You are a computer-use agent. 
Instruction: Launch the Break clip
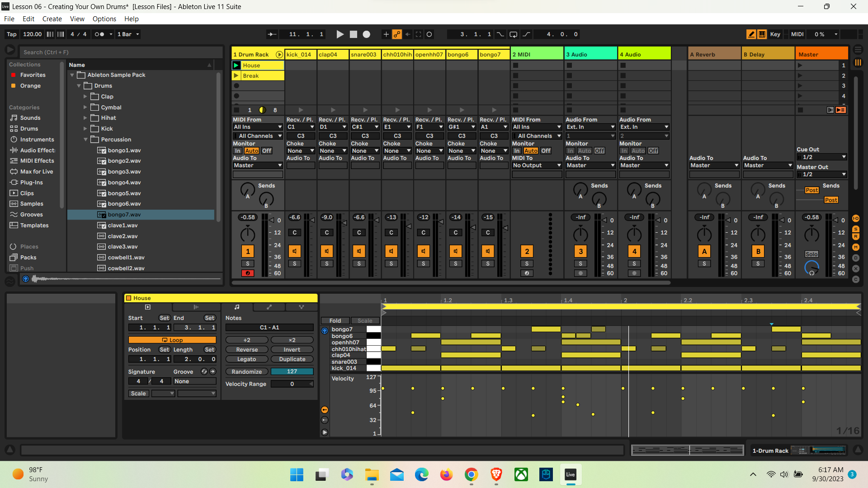click(236, 76)
